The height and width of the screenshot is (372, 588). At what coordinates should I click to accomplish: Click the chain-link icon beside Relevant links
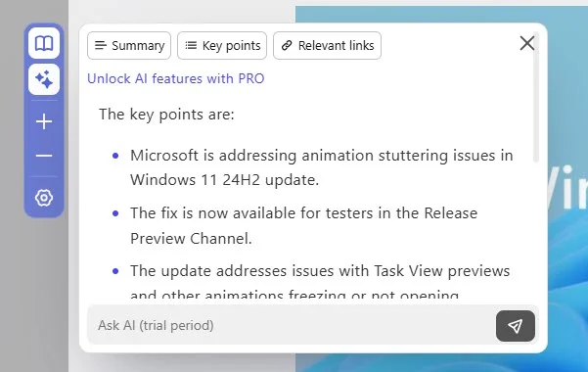coord(287,45)
